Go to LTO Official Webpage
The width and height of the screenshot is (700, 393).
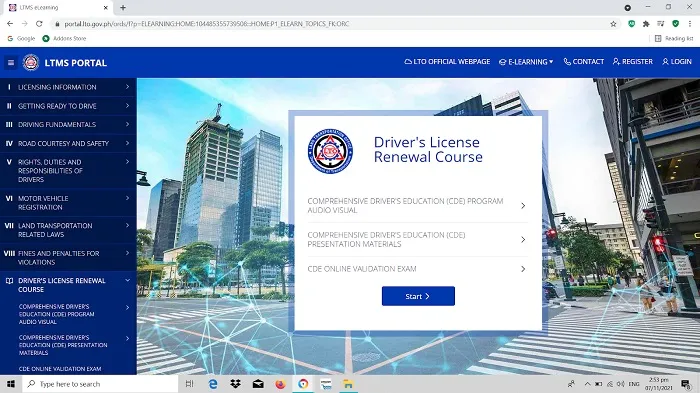[x=447, y=62]
